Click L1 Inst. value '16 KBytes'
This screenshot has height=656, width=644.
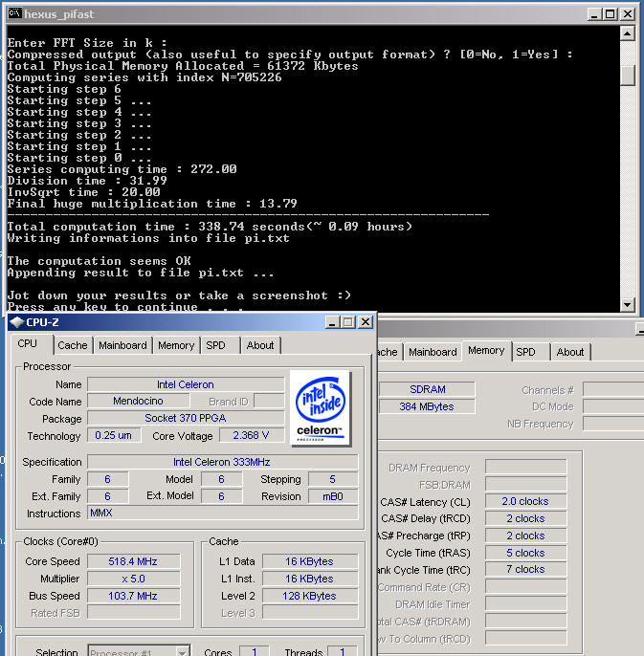(x=310, y=579)
